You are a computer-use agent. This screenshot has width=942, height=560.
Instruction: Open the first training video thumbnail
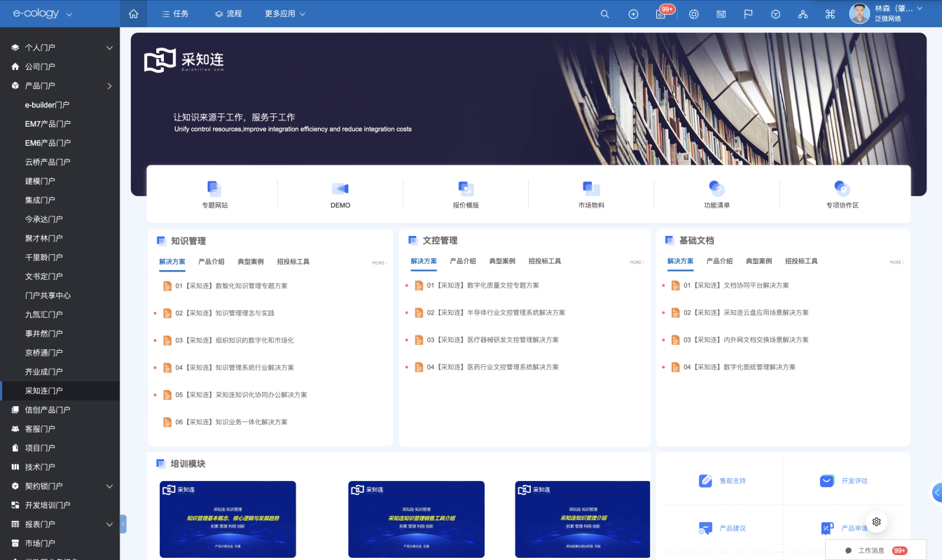[228, 519]
